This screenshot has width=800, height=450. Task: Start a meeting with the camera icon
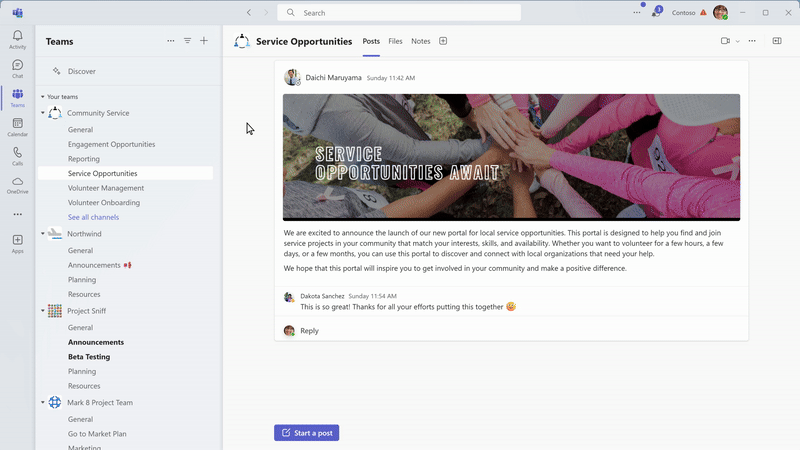point(725,41)
